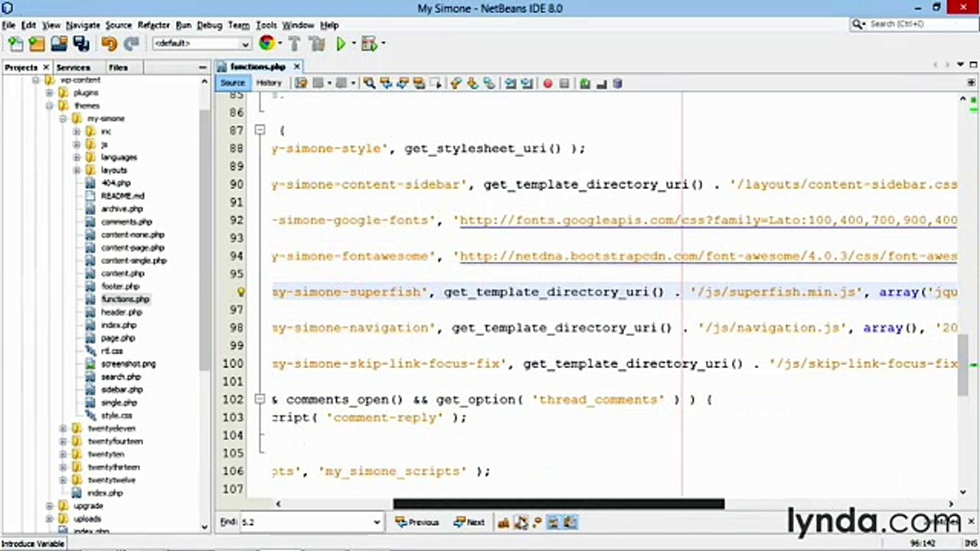This screenshot has width=980, height=551.
Task: Open the File menu
Action: (x=8, y=25)
